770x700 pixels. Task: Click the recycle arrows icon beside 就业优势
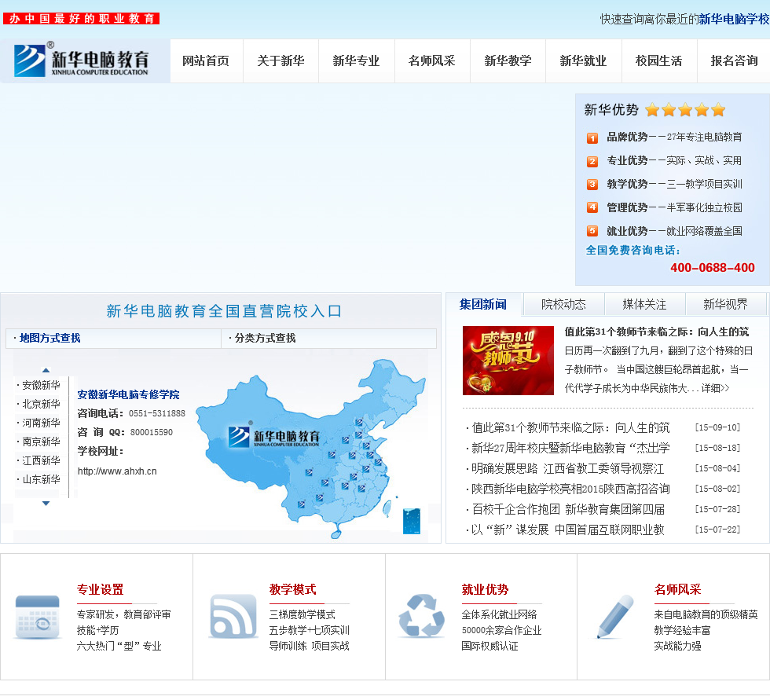pos(421,616)
